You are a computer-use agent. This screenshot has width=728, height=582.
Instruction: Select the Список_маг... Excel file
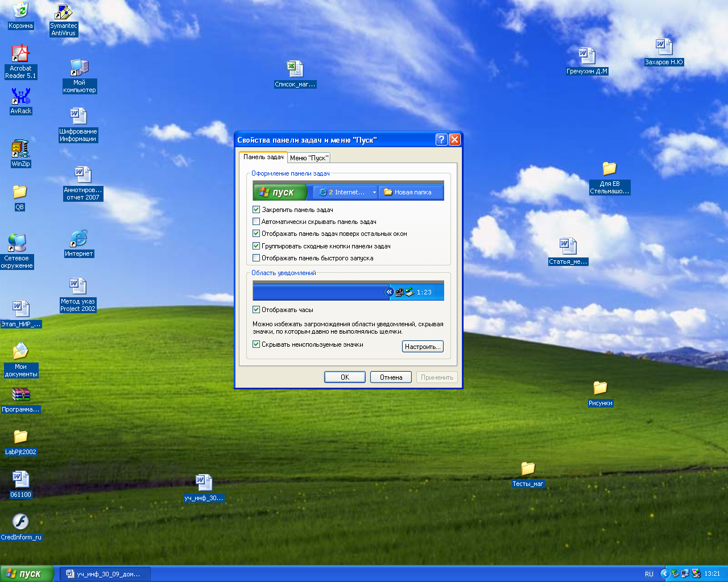[x=295, y=74]
